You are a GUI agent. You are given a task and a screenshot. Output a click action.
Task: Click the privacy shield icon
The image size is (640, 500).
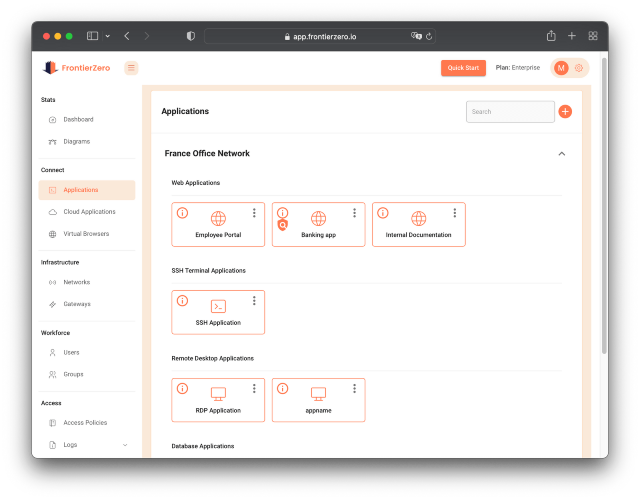191,36
